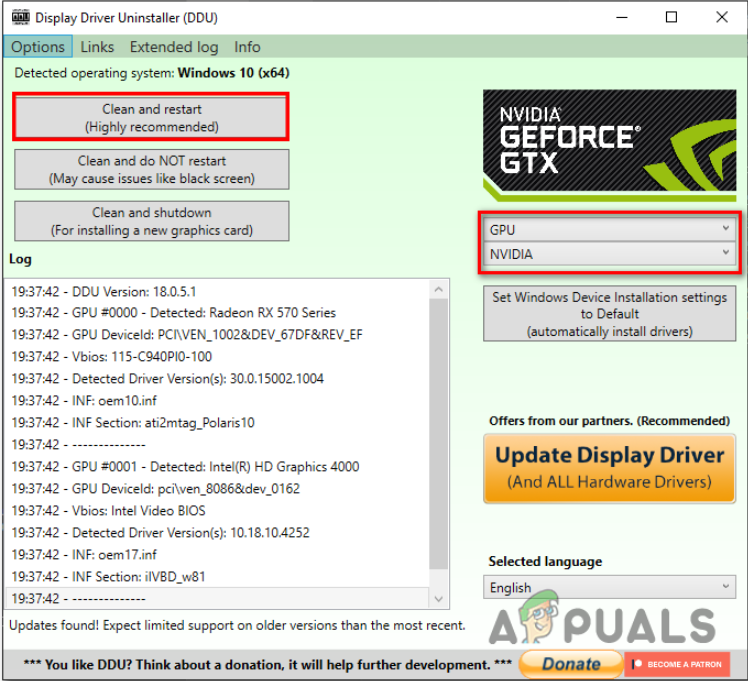Viewport: 748px width, 681px height.
Task: Click the Update Display Driver offer
Action: point(609,468)
